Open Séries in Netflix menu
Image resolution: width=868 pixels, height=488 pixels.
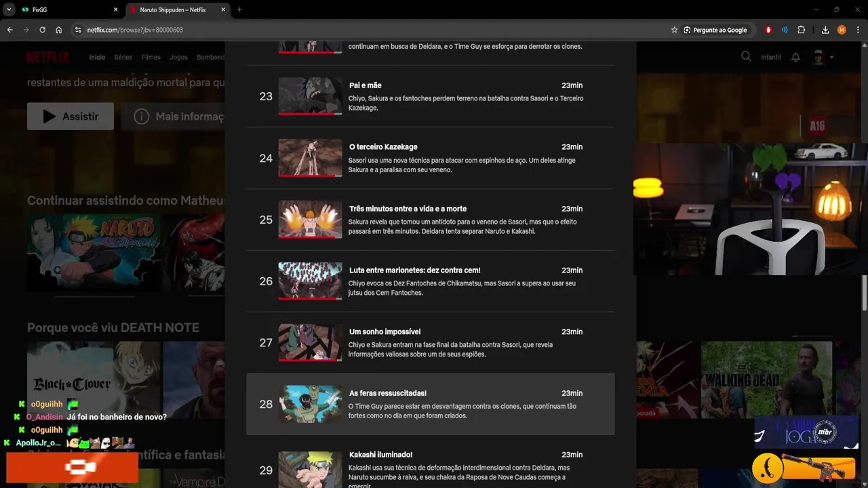(x=123, y=57)
